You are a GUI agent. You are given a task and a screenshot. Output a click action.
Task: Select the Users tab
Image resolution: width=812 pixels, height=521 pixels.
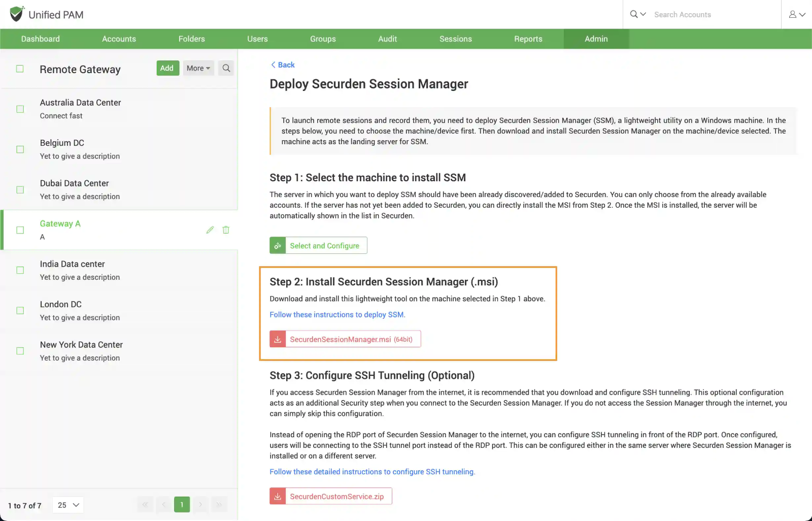(257, 39)
